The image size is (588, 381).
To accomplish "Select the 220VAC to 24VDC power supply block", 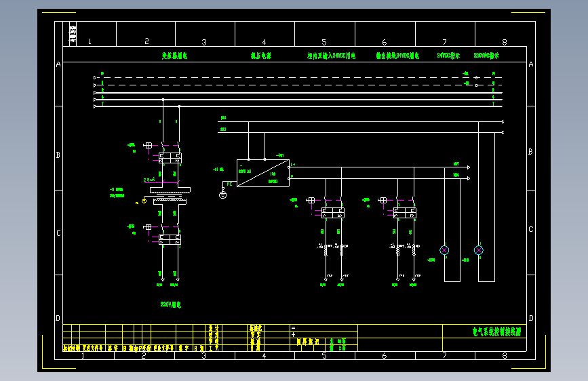I will 263,173.
